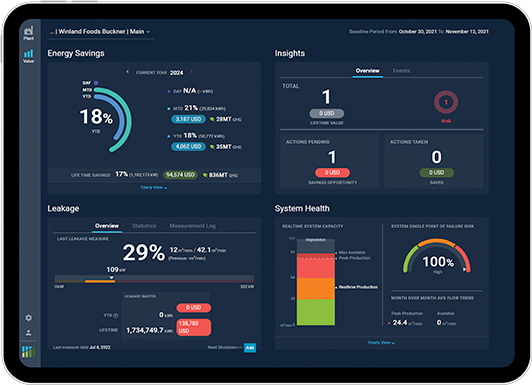
Task: Click the MTD green leaf GHG icon
Action: point(212,119)
